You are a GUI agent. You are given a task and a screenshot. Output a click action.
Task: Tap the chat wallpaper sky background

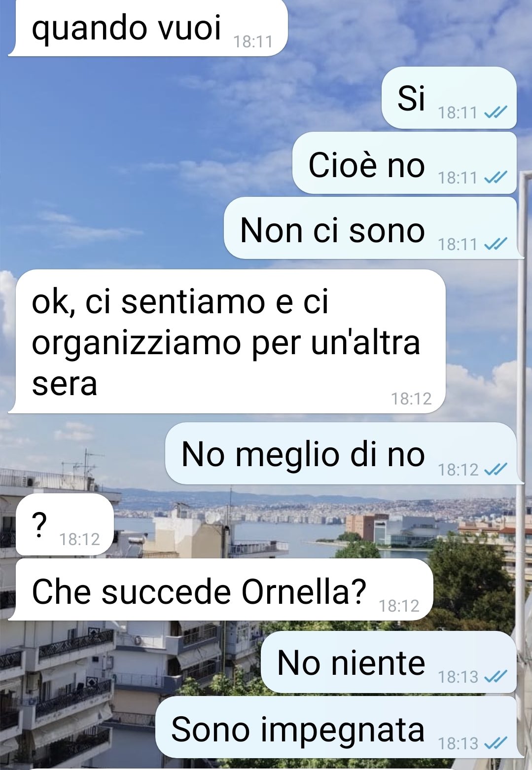123,148
